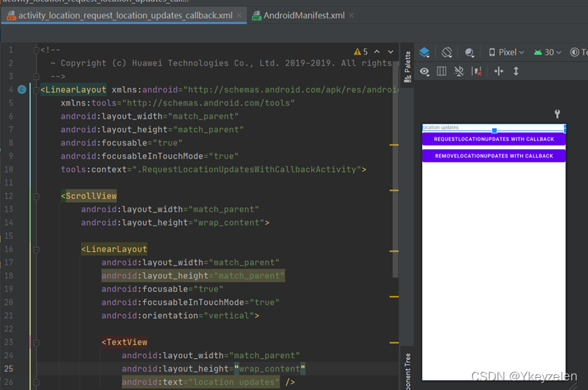Image resolution: width=588 pixels, height=390 pixels.
Task: Go to next highlighted problem arrow
Action: pyautogui.click(x=390, y=52)
